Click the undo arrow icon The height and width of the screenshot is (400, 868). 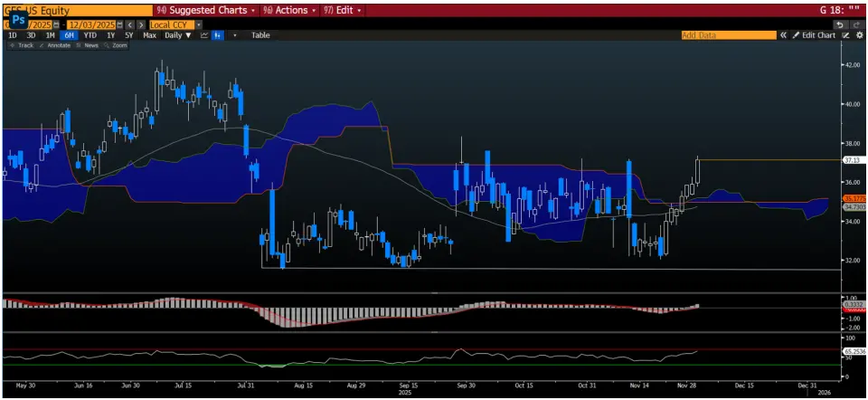840,24
